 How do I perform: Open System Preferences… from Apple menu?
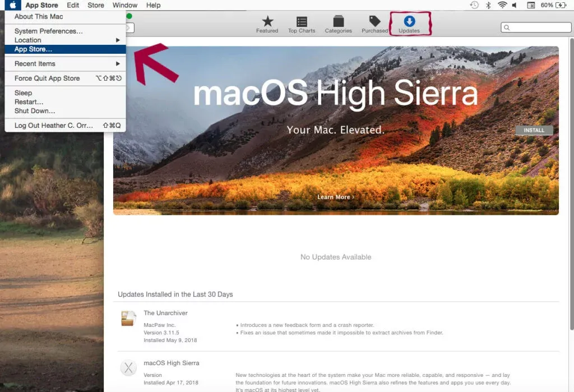65,31
